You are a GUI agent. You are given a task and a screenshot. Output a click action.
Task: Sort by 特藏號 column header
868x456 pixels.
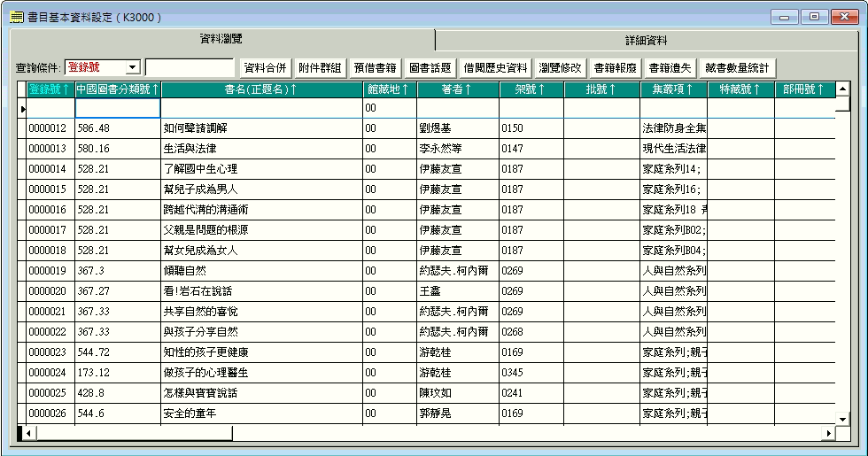pos(740,89)
